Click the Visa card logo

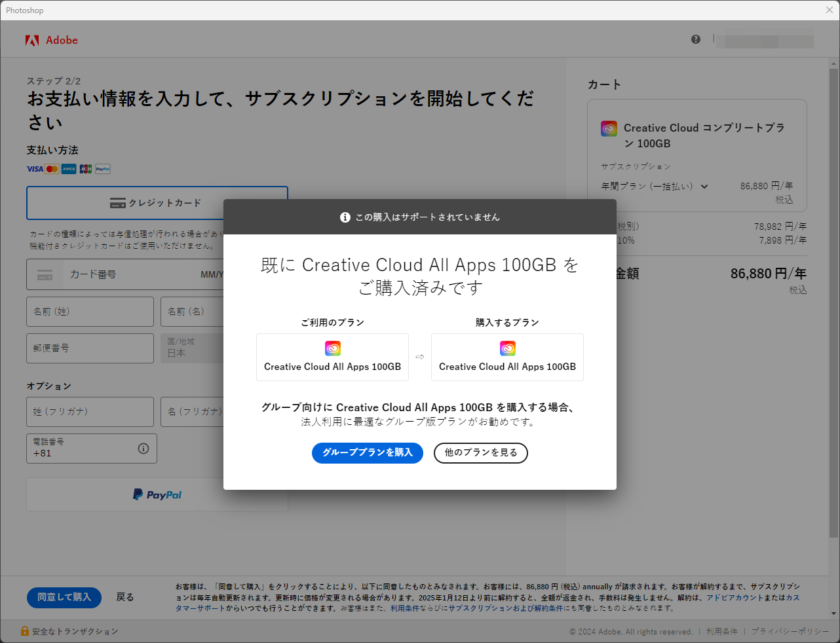(x=35, y=169)
